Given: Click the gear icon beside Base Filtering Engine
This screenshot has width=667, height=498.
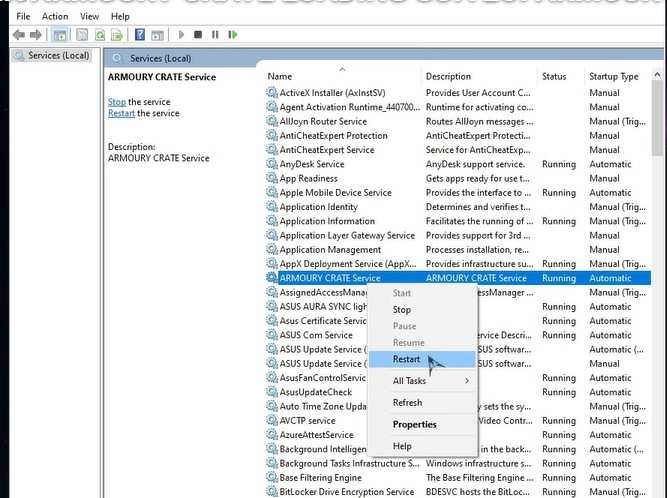Looking at the screenshot, I should (x=272, y=477).
